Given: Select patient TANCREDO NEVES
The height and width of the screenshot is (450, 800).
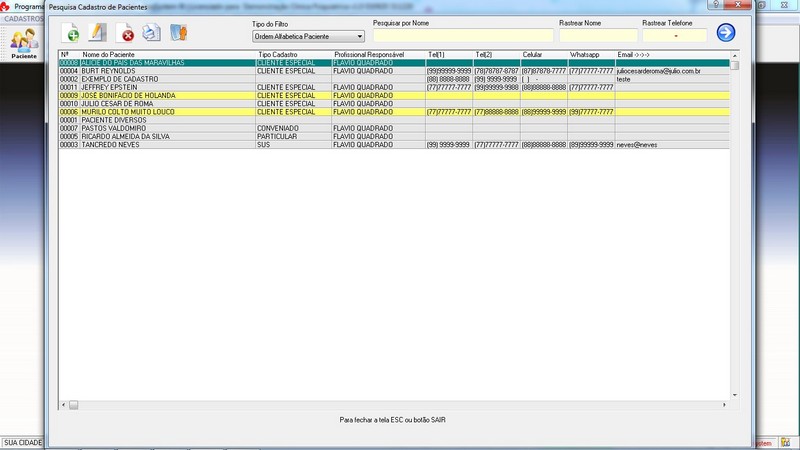Looking at the screenshot, I should click(x=394, y=144).
